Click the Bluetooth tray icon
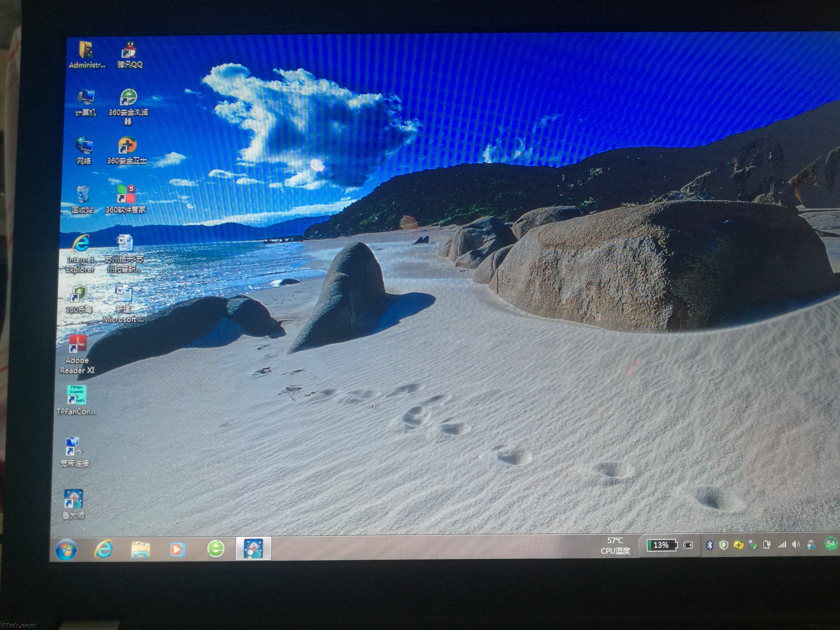840x630 pixels. pos(709,545)
